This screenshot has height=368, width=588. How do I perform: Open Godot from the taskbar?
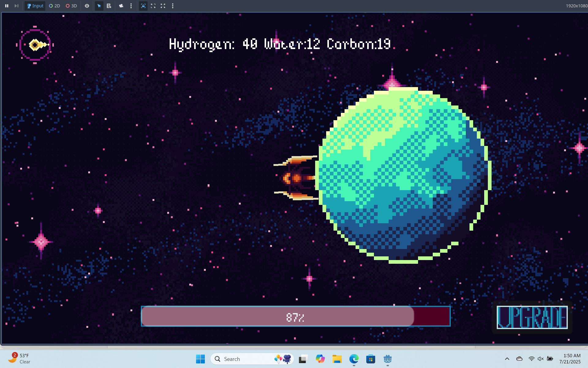(x=387, y=359)
